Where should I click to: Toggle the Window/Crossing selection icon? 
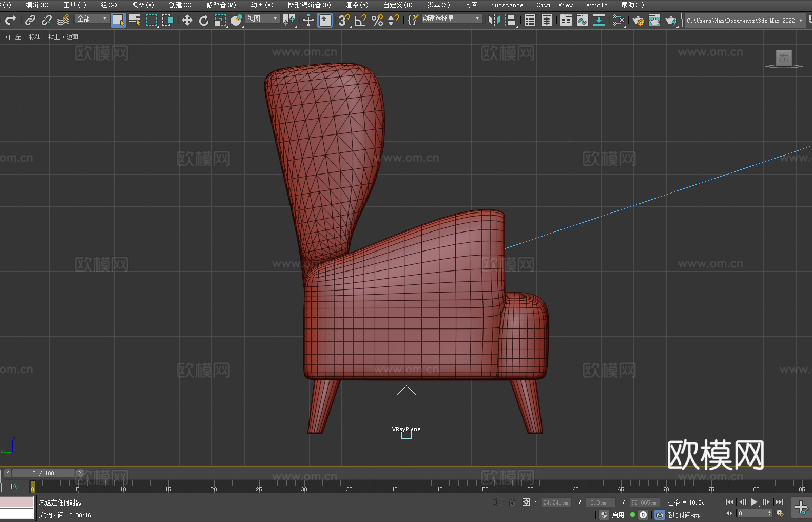click(x=168, y=20)
